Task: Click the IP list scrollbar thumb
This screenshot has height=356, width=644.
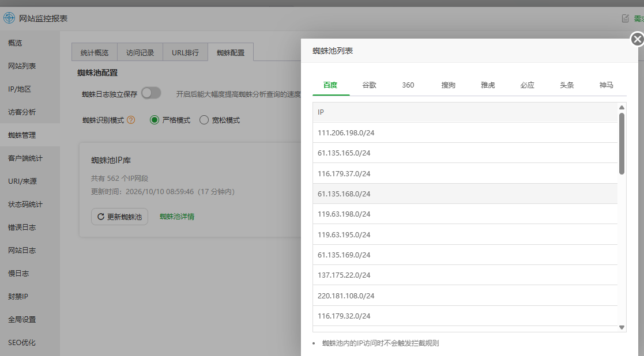Action: (622, 143)
